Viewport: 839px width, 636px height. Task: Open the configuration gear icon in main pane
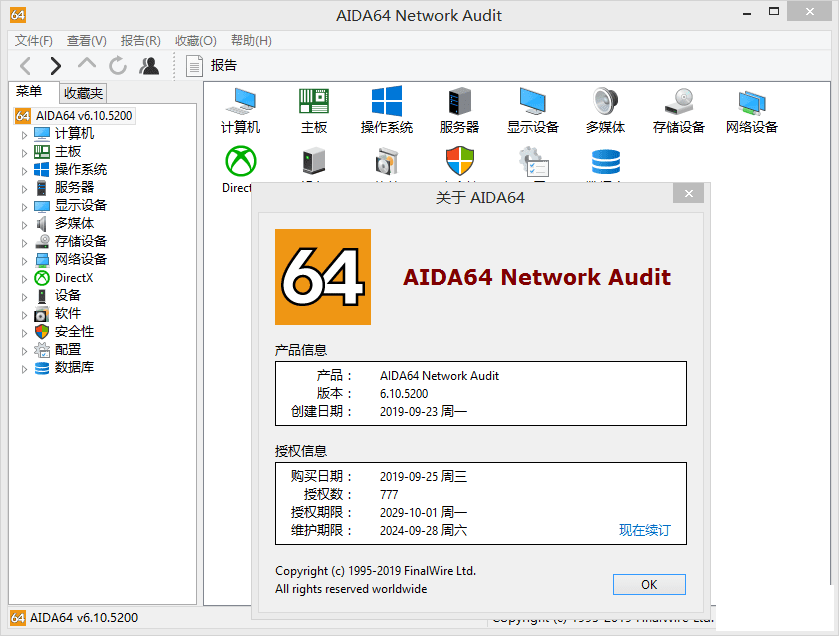point(533,162)
